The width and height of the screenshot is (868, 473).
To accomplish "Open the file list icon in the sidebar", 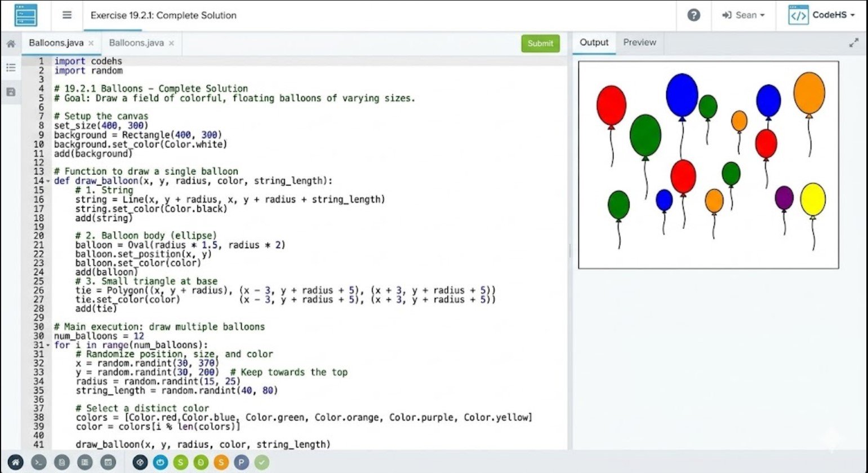I will coord(11,68).
